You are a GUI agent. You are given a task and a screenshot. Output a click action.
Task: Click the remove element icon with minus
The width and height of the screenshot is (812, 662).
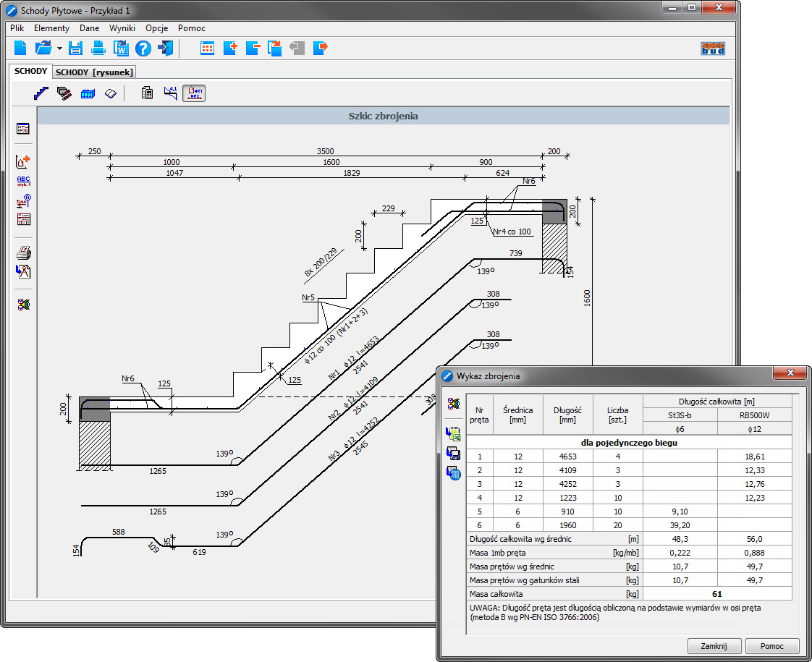point(253,48)
